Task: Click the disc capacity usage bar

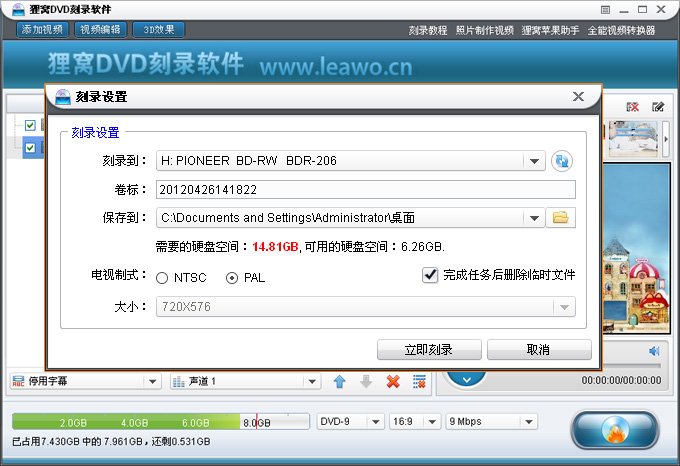Action: tap(161, 421)
